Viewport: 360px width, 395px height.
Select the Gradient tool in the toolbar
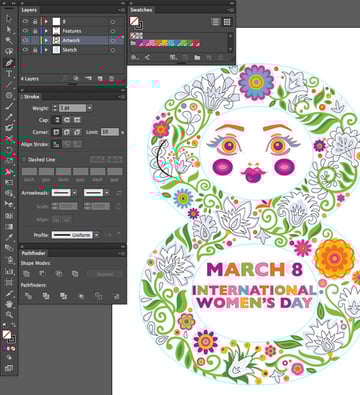9,227
